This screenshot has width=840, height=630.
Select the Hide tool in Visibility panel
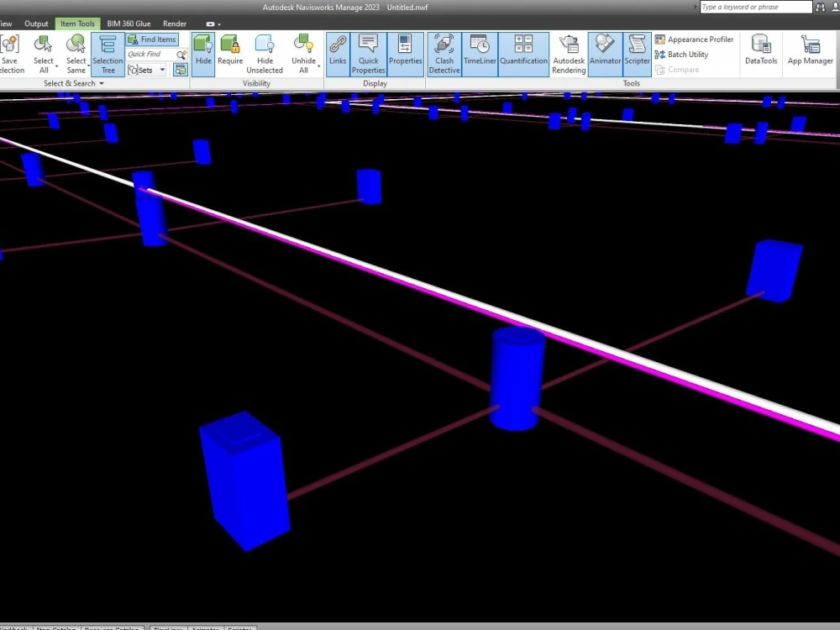pyautogui.click(x=202, y=50)
